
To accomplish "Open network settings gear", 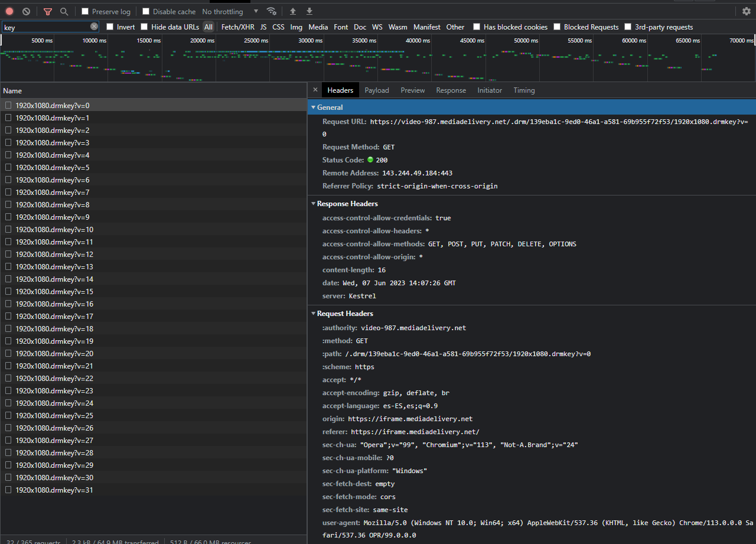I will 747,11.
